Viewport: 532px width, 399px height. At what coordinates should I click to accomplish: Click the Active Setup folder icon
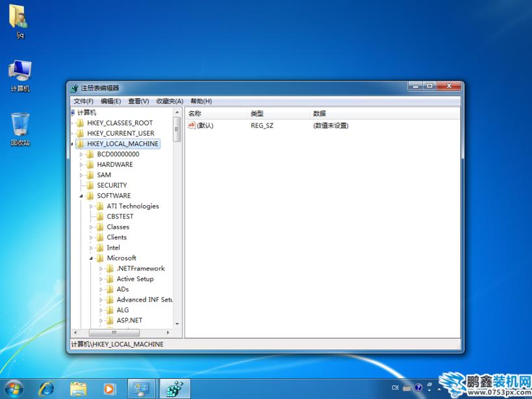click(x=110, y=279)
